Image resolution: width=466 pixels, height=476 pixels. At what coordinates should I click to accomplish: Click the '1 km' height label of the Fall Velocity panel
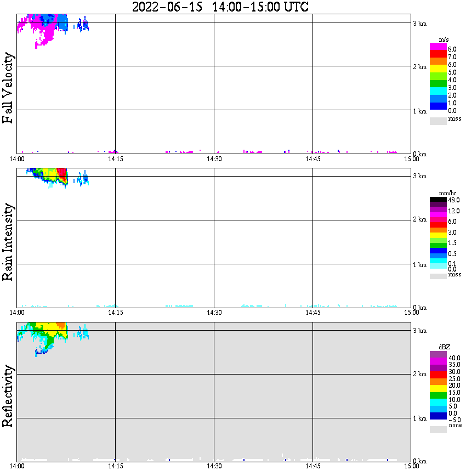[419, 111]
